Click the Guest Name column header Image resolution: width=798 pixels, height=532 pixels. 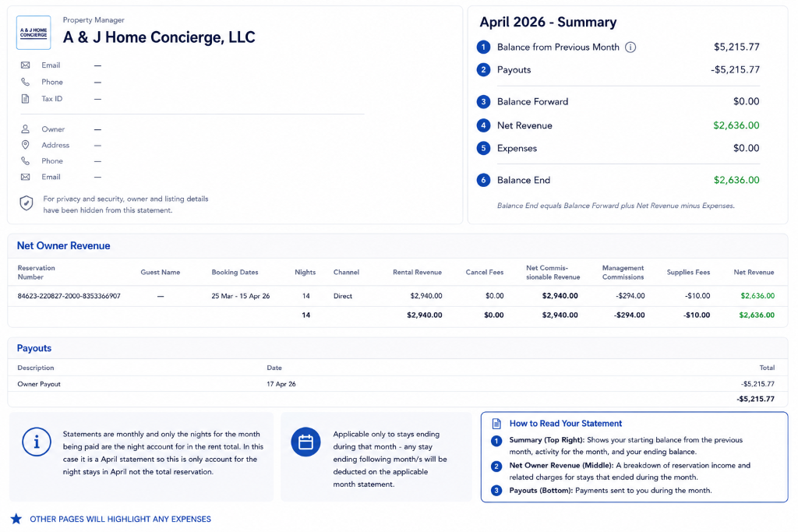coord(161,272)
